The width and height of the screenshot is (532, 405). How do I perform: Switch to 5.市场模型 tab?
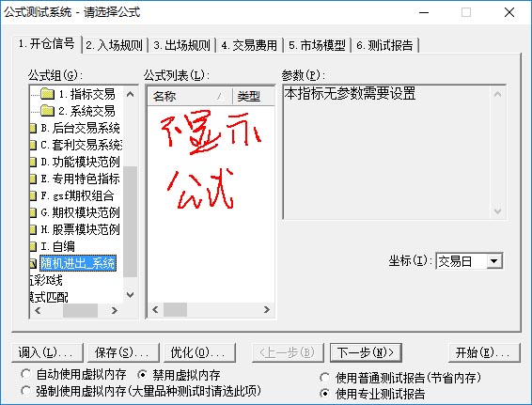click(x=318, y=45)
